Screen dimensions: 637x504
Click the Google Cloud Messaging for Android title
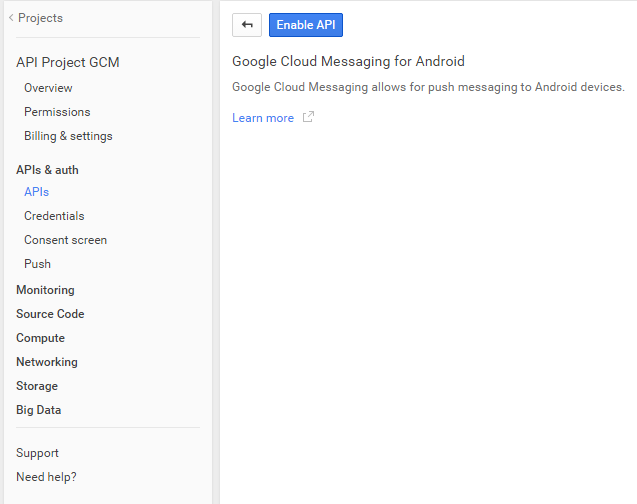[x=348, y=61]
